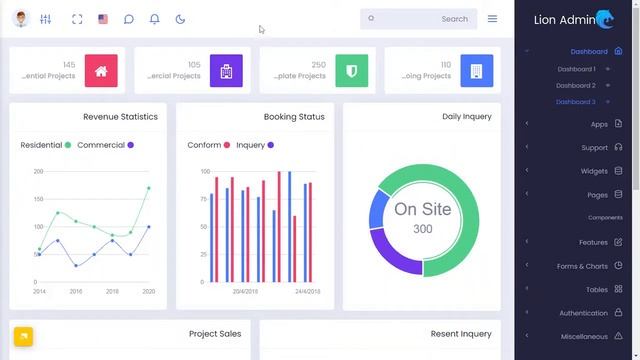Click the Revenue Statistics heading

(120, 117)
